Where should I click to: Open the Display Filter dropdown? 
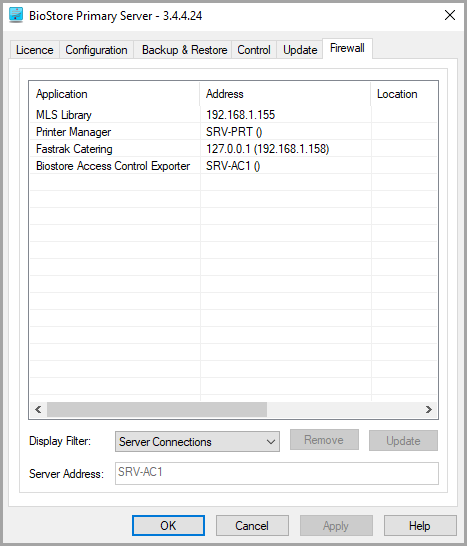click(x=197, y=442)
